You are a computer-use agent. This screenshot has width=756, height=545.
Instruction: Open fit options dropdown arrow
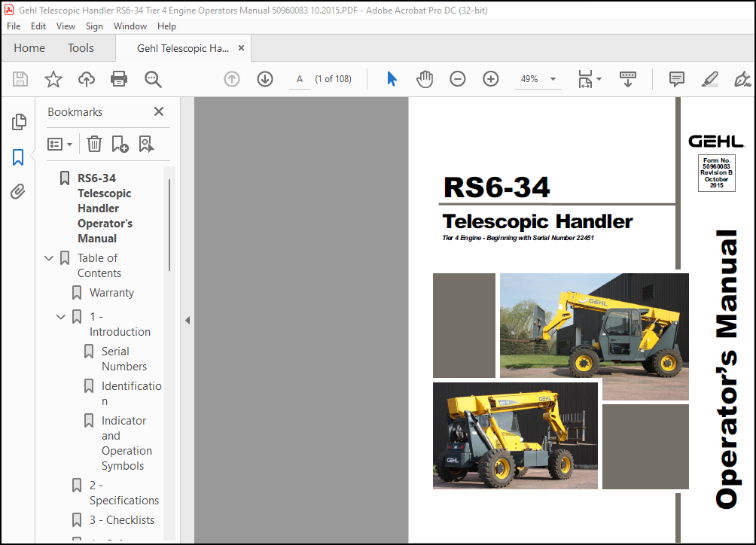(599, 79)
